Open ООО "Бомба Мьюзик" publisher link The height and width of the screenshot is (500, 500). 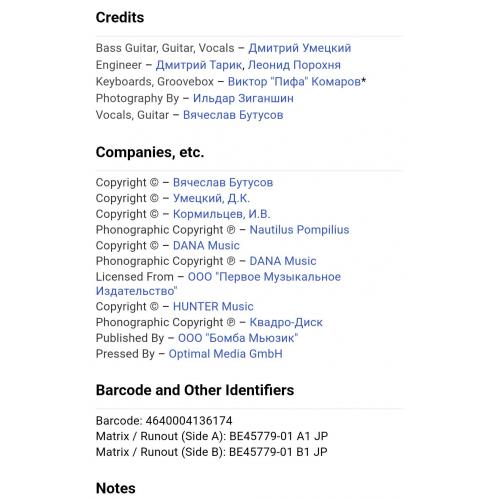(238, 338)
